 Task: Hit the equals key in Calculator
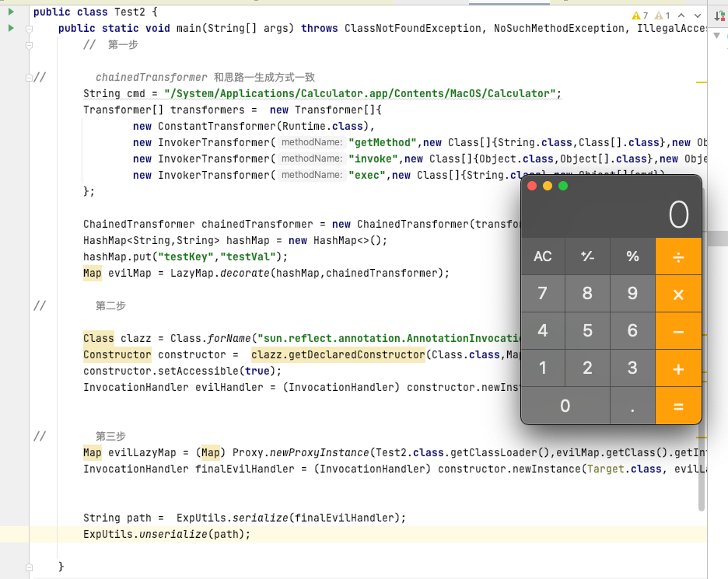(678, 406)
